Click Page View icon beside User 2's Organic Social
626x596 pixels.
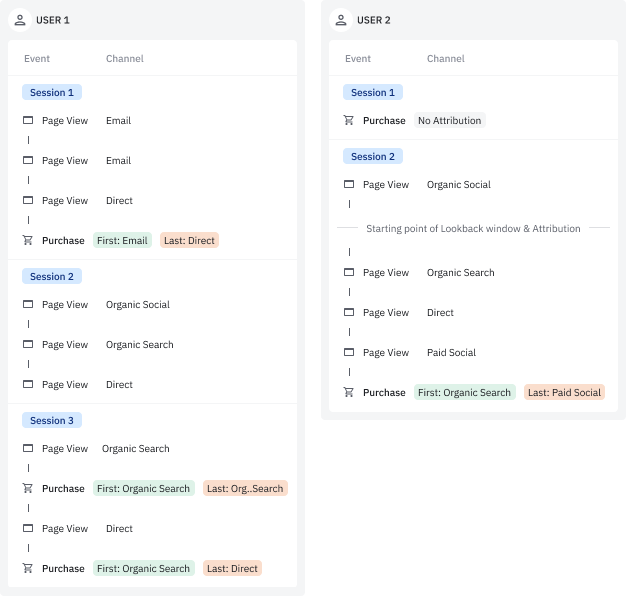349,185
